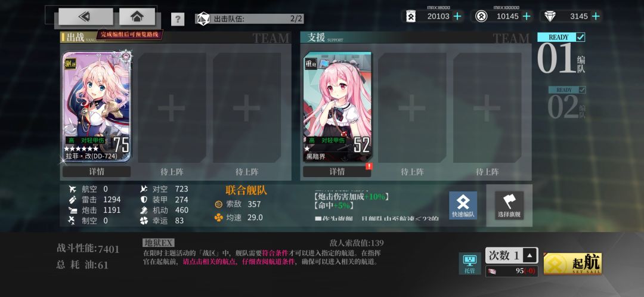Add more coins with plus icon next to 10145
The height and width of the screenshot is (297, 644).
(x=526, y=17)
